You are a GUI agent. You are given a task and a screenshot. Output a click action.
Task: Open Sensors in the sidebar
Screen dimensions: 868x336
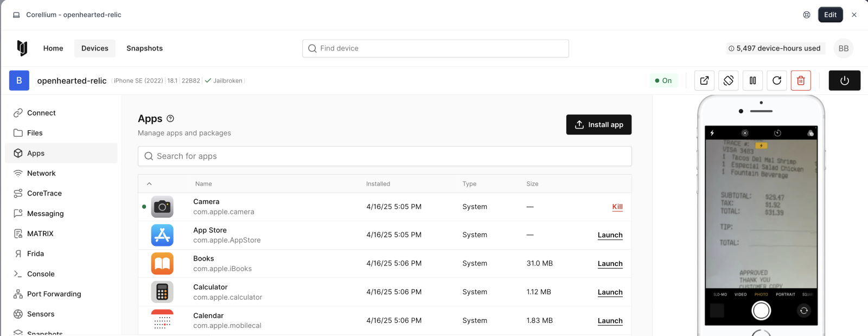61,314
